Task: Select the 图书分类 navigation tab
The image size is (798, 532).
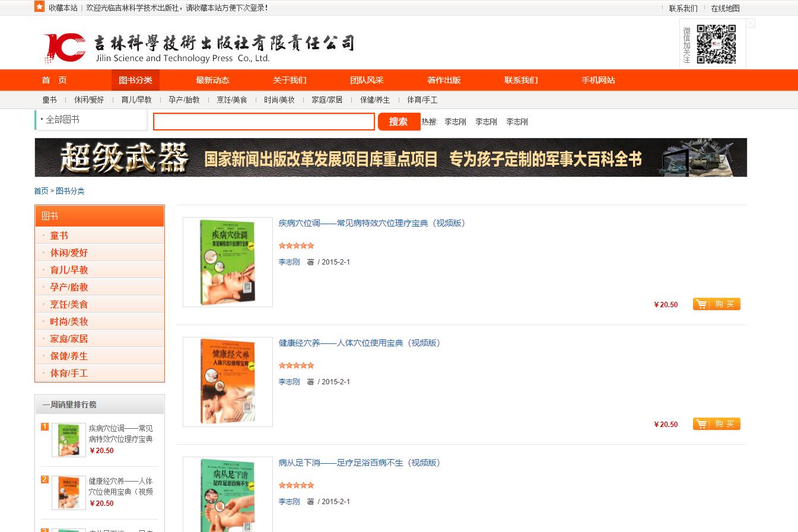Action: coord(135,80)
